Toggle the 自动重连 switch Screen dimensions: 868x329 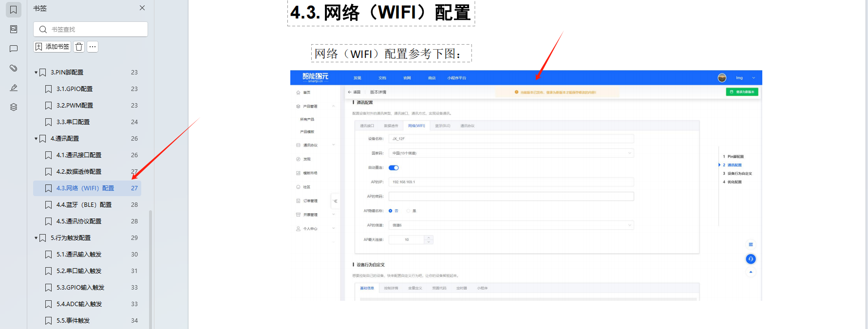394,168
